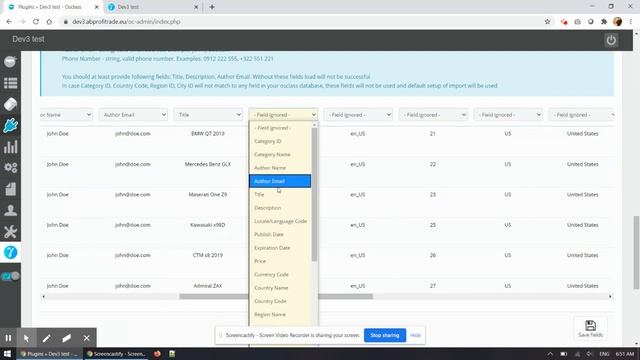640x360 pixels.
Task: Click the dropdown list scrollbar thumb
Action: pos(314,194)
